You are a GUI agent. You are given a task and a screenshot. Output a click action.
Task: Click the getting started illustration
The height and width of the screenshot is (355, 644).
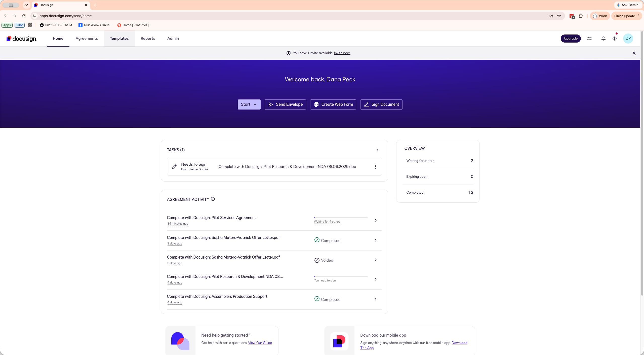180,341
